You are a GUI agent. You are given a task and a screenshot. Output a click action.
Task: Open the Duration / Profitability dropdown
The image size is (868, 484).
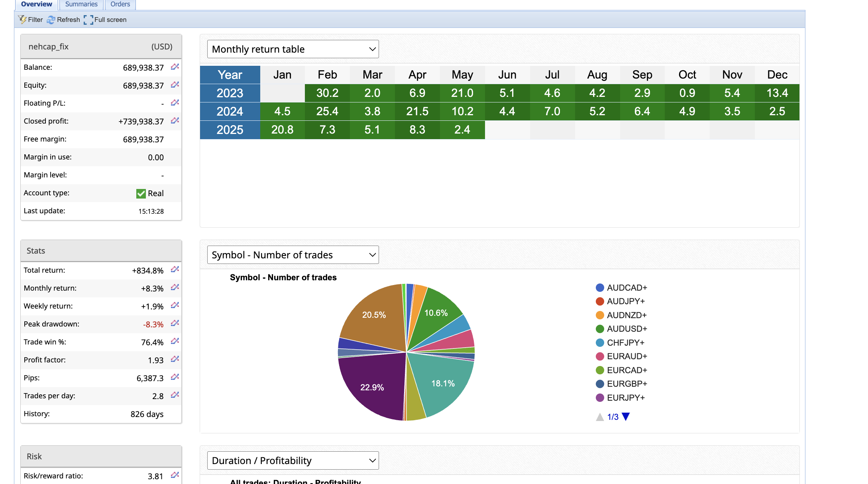[293, 460]
